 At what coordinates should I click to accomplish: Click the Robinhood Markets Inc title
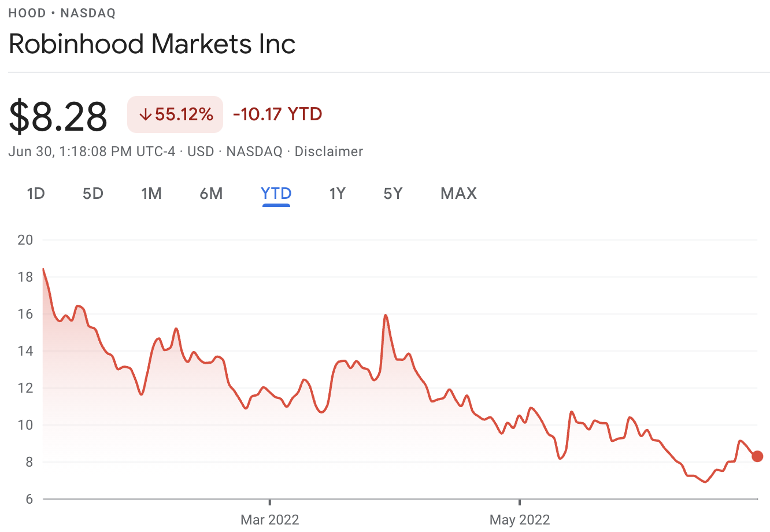click(152, 44)
